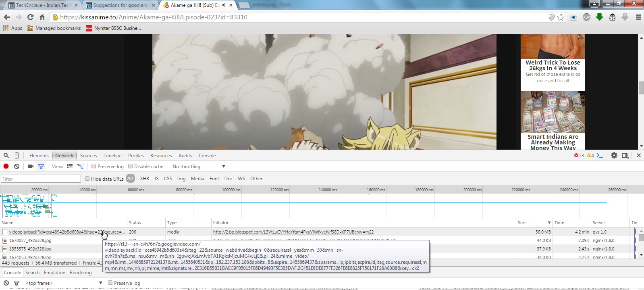Screen dimensions: 644x290
Task: Open the 2.bp.blogspot.com initiator link
Action: point(293,232)
